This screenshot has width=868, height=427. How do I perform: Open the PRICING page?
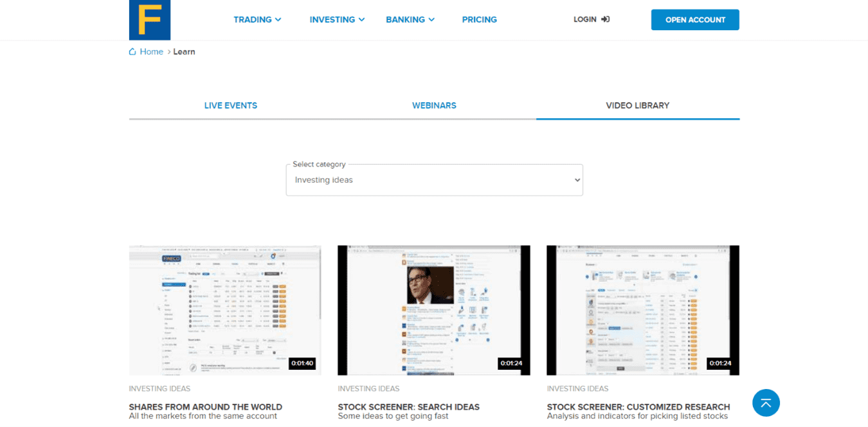pos(479,19)
